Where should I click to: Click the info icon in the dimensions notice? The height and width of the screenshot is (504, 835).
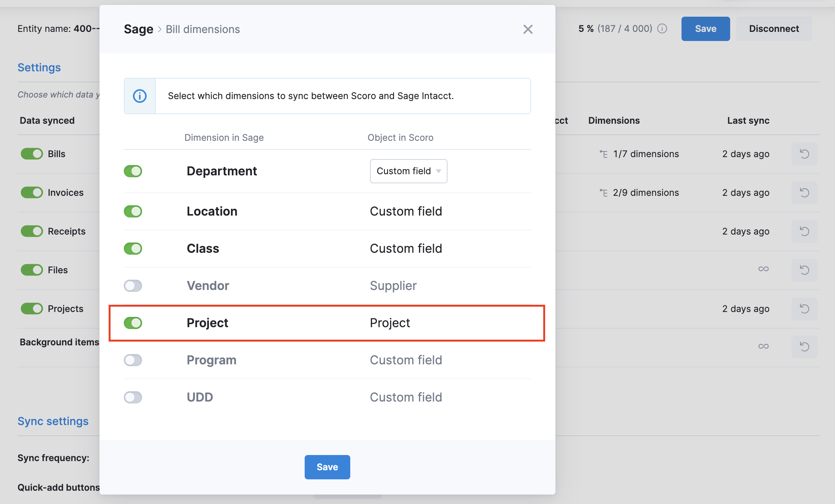click(x=140, y=96)
